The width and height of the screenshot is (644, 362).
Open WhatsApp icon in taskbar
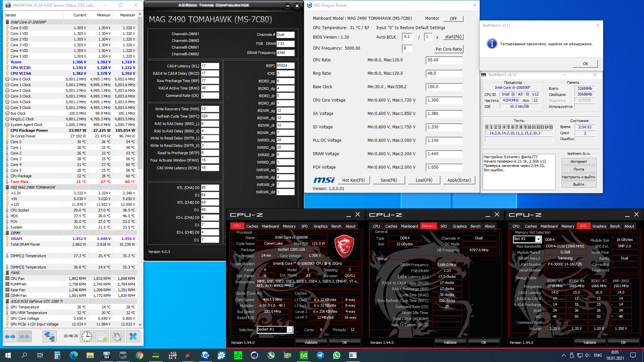click(x=336, y=355)
